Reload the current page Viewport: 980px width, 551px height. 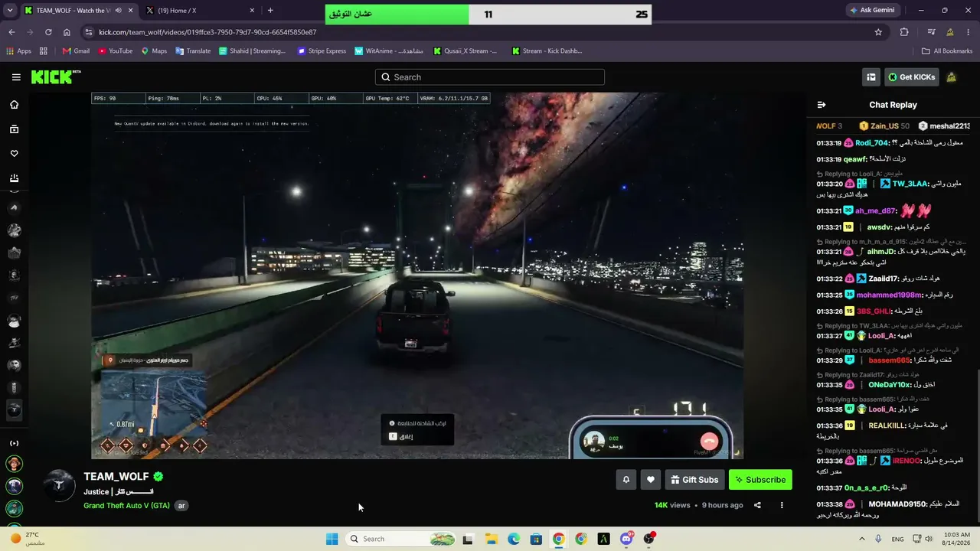point(48,32)
